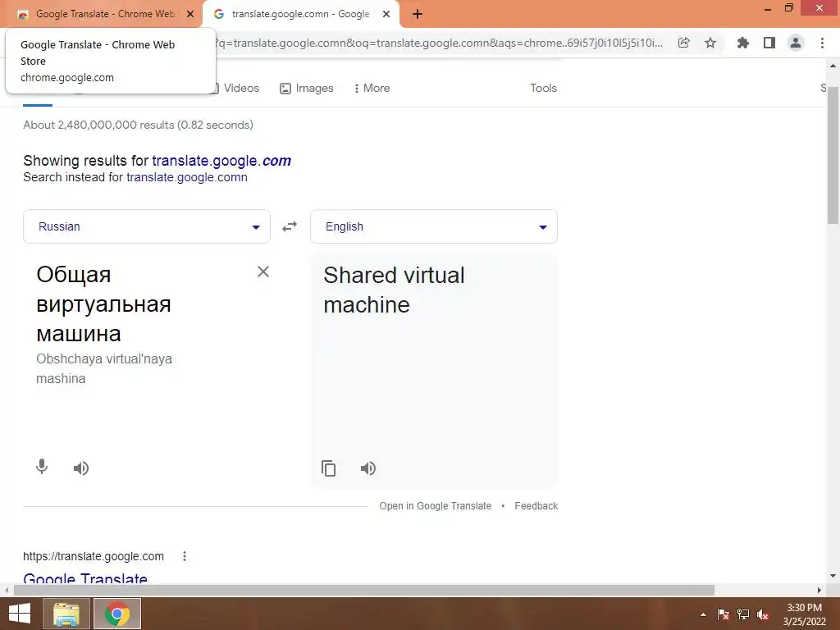Show hidden system tray icons

click(703, 614)
